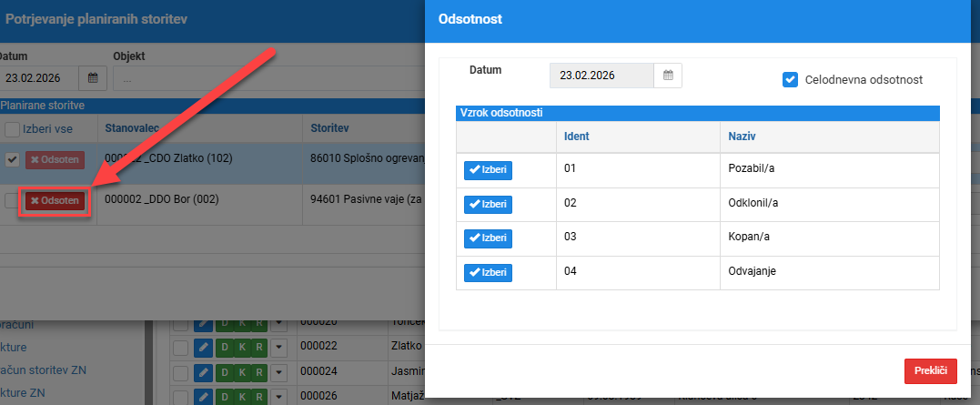Select the 'Pozabil/a' name cell

pyautogui.click(x=830, y=169)
